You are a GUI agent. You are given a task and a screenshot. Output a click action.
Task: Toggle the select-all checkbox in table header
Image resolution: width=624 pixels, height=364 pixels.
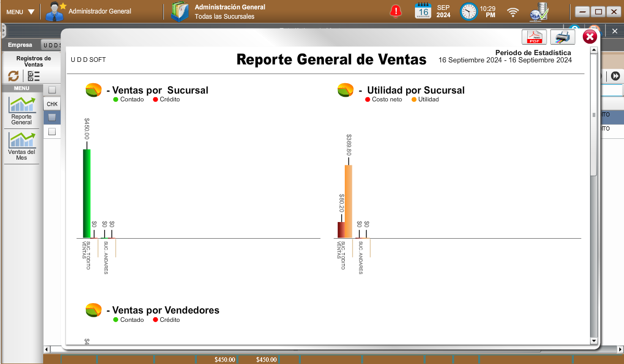point(52,90)
